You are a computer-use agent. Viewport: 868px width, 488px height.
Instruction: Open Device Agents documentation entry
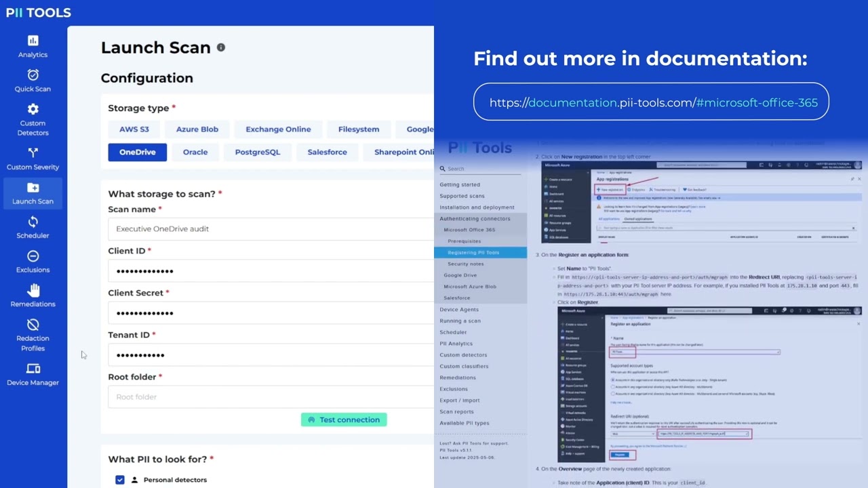459,310
